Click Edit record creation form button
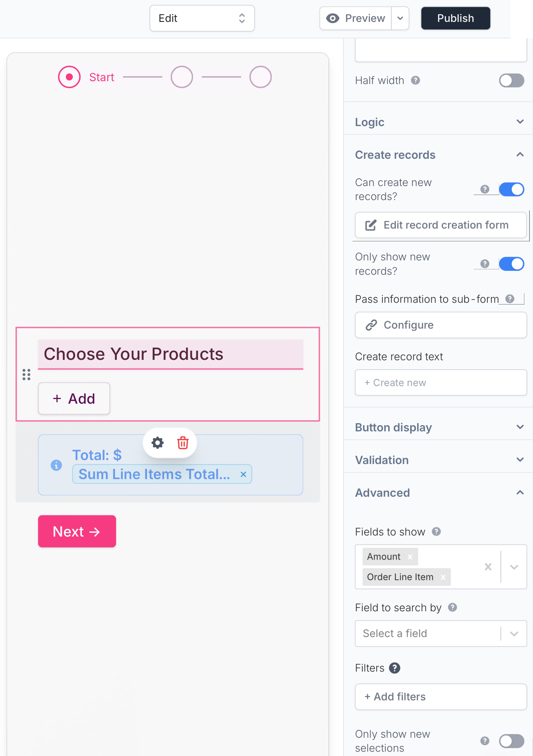533x756 pixels. (x=441, y=225)
